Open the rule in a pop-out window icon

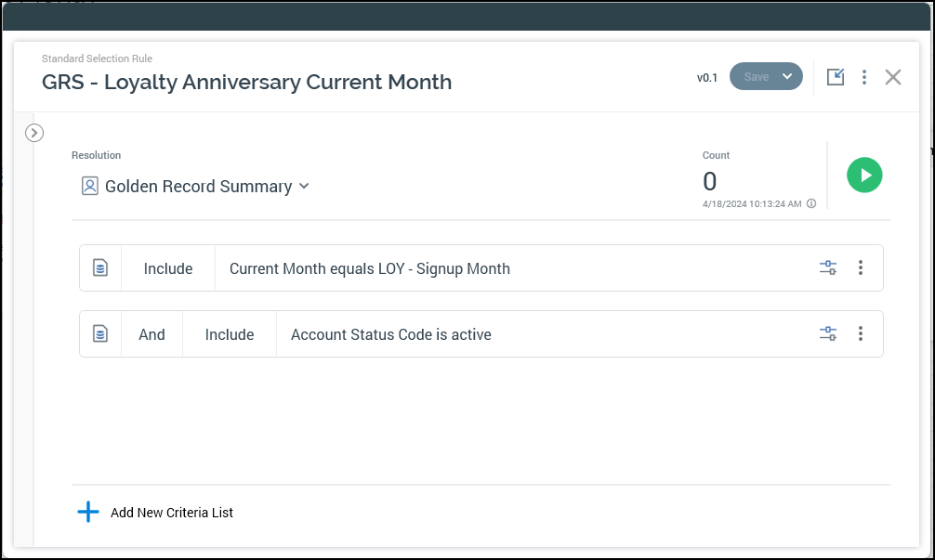pyautogui.click(x=836, y=77)
